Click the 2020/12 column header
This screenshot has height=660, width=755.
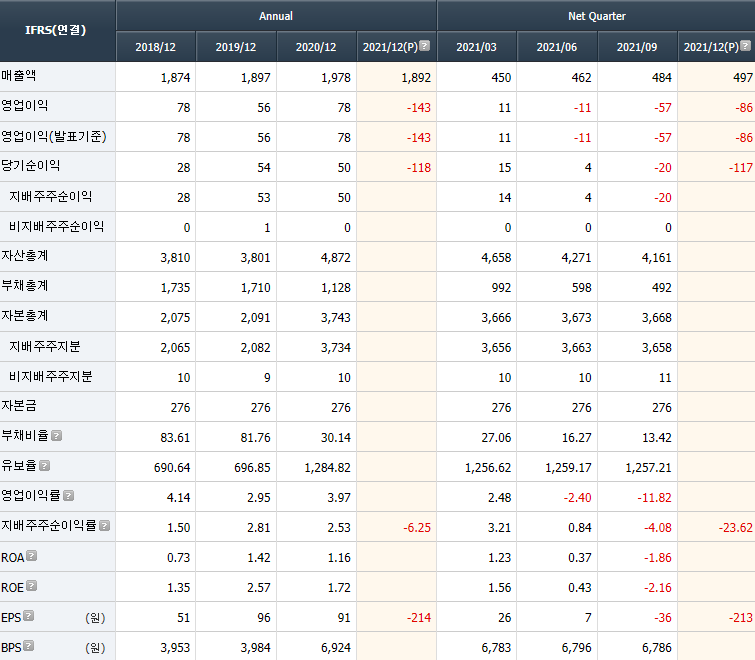click(x=316, y=47)
